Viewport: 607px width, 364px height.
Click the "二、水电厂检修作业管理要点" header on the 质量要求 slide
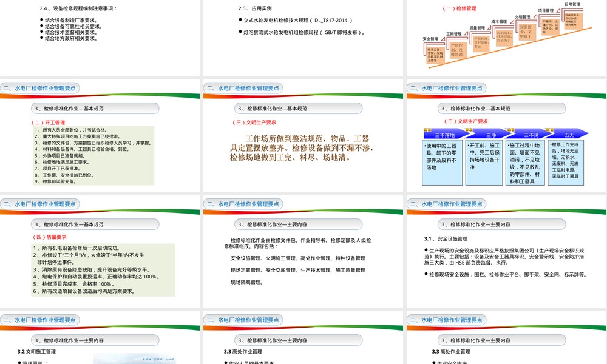tap(40, 204)
